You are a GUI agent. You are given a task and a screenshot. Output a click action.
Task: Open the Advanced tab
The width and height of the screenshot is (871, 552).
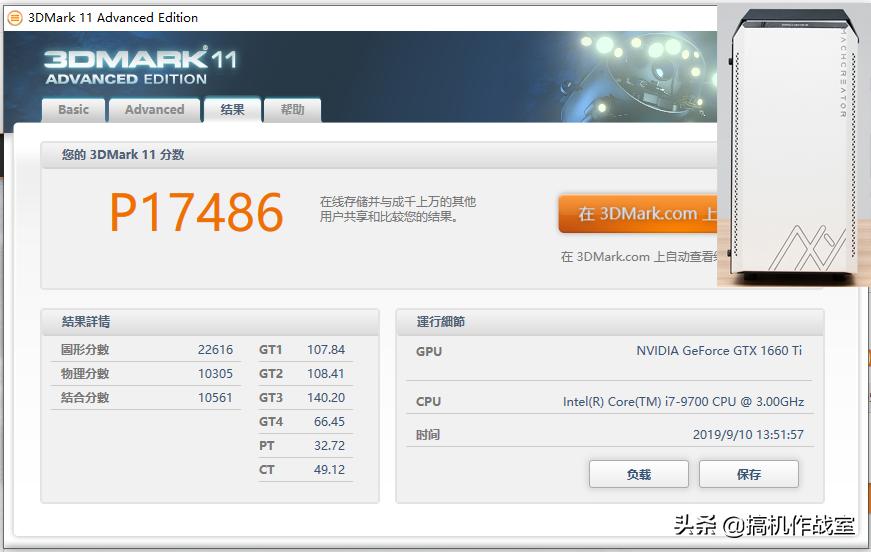coord(154,110)
